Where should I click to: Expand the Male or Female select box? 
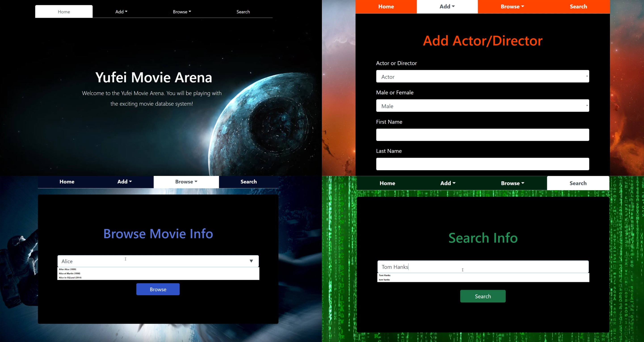(x=482, y=106)
